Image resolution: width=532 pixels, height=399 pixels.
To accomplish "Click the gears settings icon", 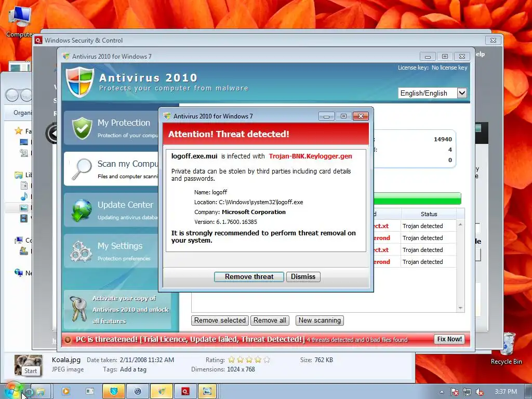I will point(81,251).
